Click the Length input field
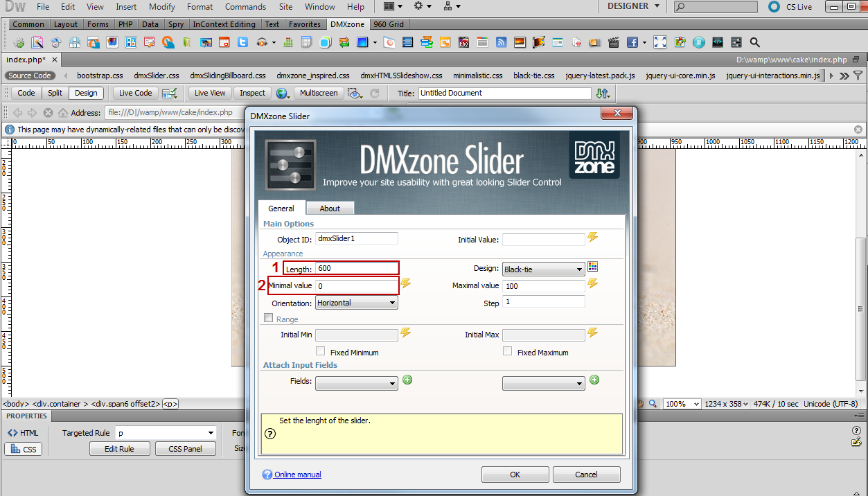 coord(357,268)
